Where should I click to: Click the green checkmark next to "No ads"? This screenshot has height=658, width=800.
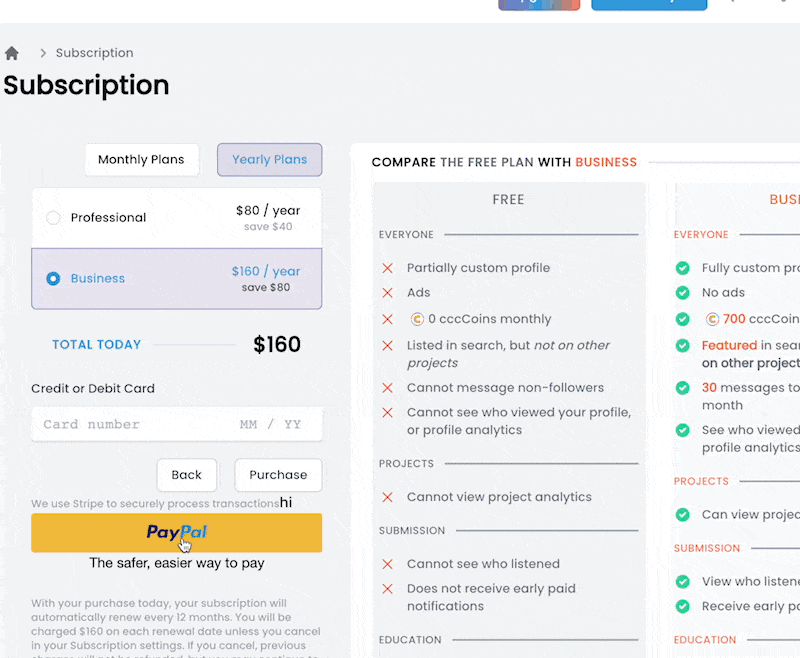pos(682,293)
